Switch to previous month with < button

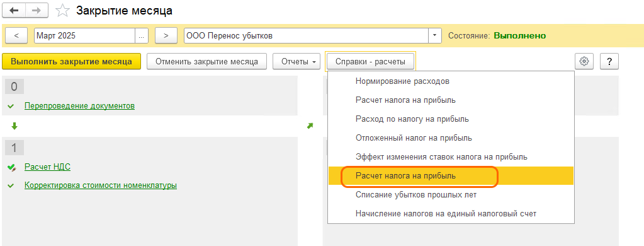16,36
